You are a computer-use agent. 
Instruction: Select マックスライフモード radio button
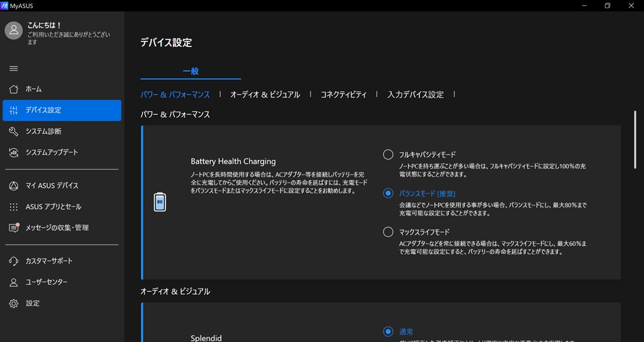(388, 232)
